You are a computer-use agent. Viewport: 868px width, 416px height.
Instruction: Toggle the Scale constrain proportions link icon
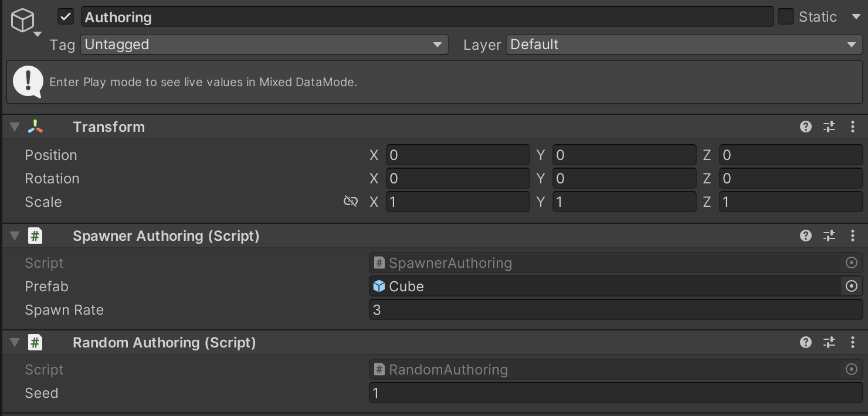(x=351, y=202)
